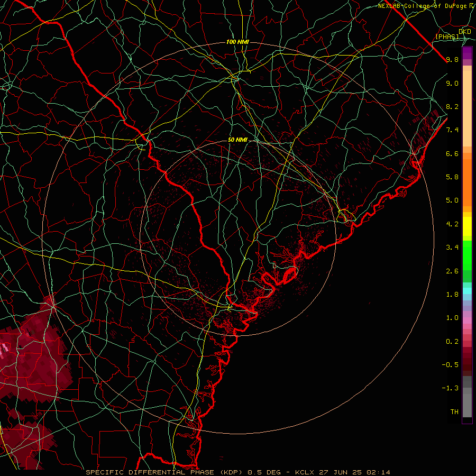The width and height of the screenshot is (476, 476).
Task: Click the 6.6 value on the color scale
Action: coord(452,153)
